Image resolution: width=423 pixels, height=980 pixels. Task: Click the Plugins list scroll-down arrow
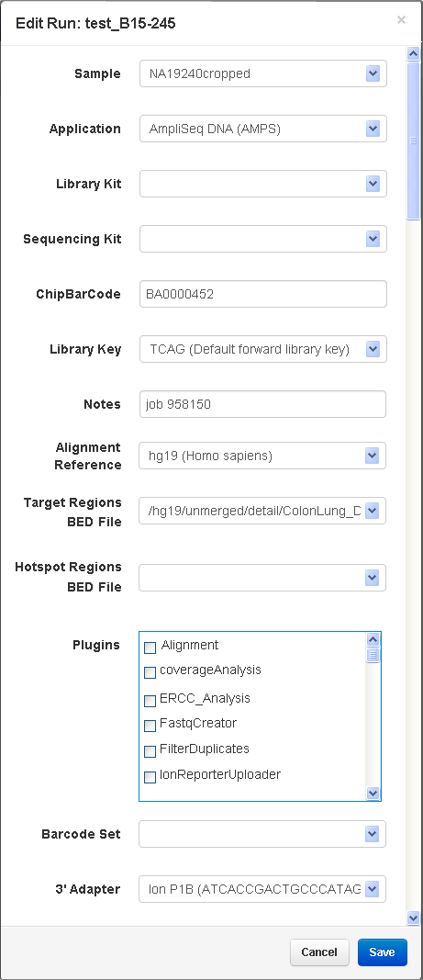[373, 794]
